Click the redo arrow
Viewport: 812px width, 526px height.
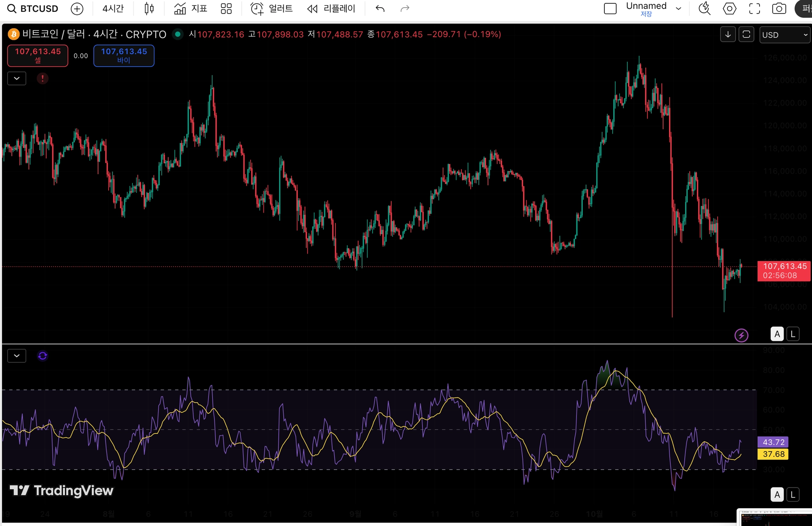tap(405, 8)
